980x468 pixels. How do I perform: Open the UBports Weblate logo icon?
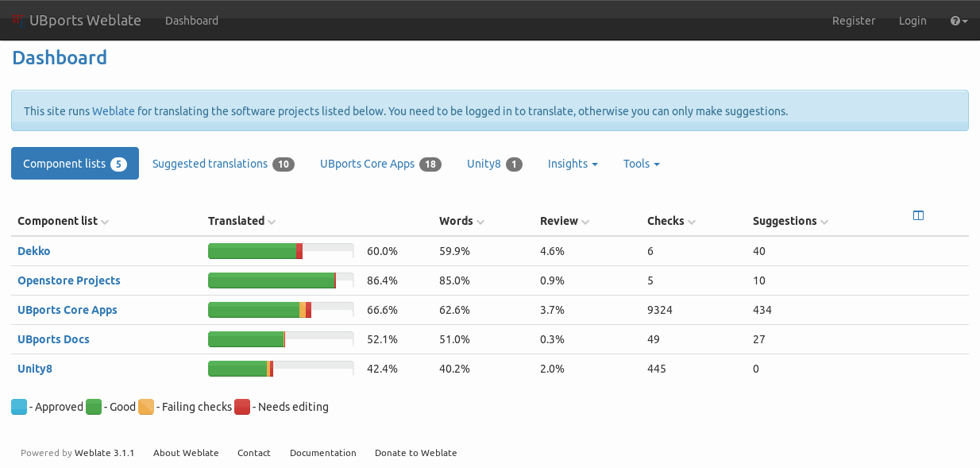(17, 20)
